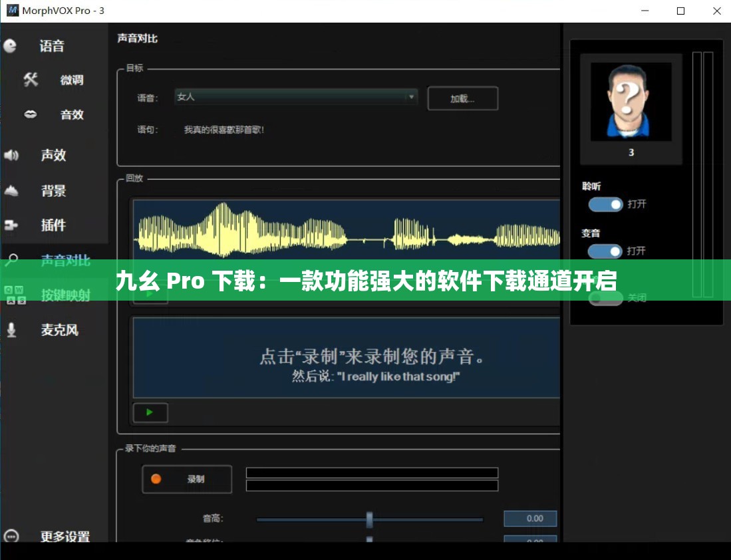This screenshot has height=560, width=731.
Task: Adjust the 音高 (Pitch) slider
Action: pyautogui.click(x=370, y=519)
